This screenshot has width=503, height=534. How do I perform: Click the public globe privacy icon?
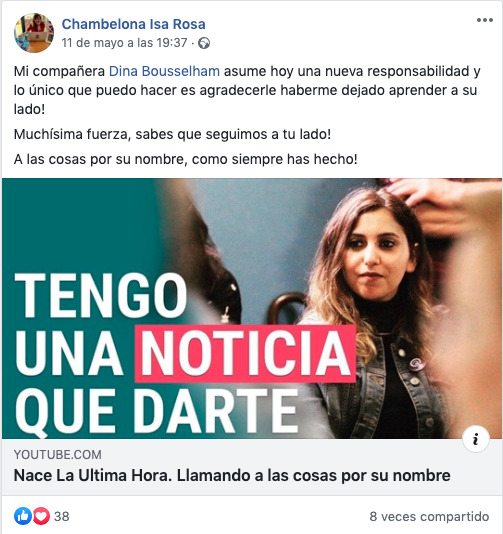coord(204,43)
